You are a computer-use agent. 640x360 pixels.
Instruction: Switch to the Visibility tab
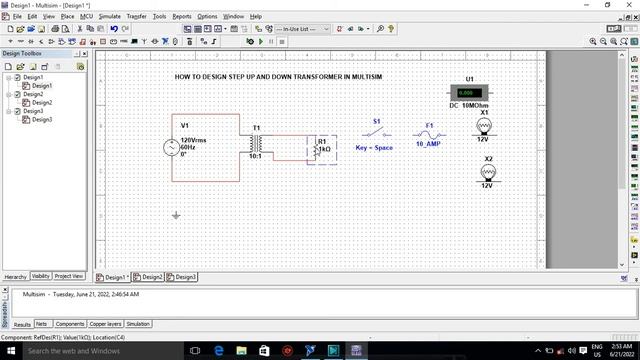tap(40, 276)
